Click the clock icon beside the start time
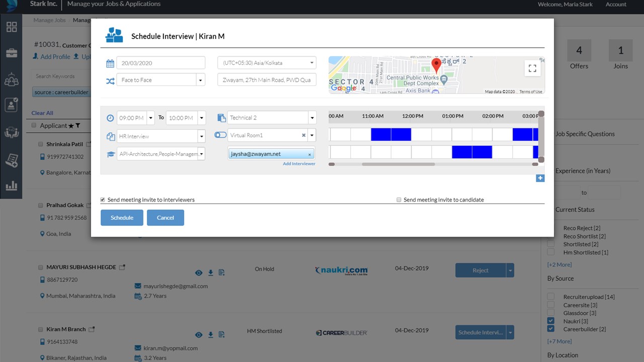Image resolution: width=644 pixels, height=362 pixels. coord(110,117)
